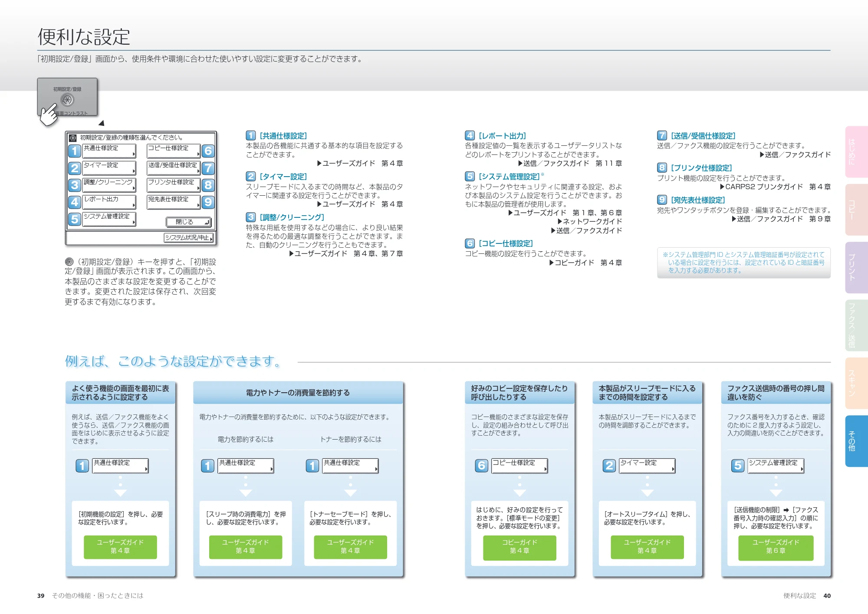Image resolution: width=868 pixels, height=614 pixels.
Task: Click number 6 icon beside [コピー仕様設定] heading
Action: 470,243
